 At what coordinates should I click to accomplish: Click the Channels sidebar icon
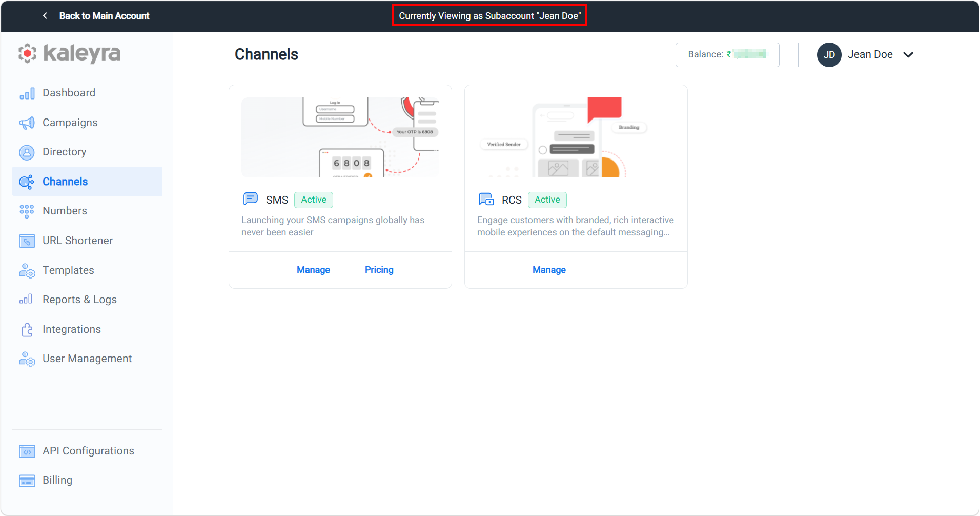coord(27,182)
